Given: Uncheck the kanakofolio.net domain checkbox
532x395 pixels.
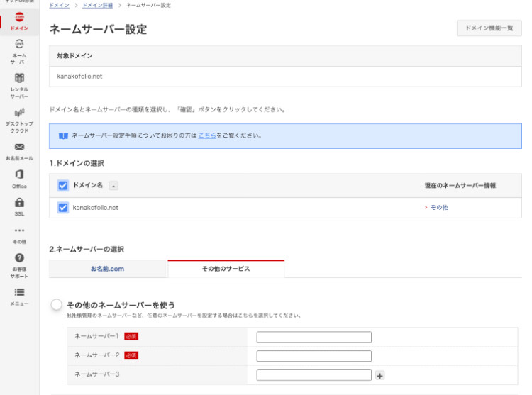Looking at the screenshot, I should [62, 208].
